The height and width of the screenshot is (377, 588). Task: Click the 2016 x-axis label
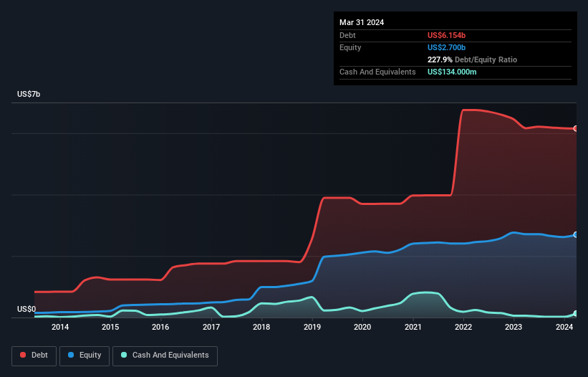[160, 327]
